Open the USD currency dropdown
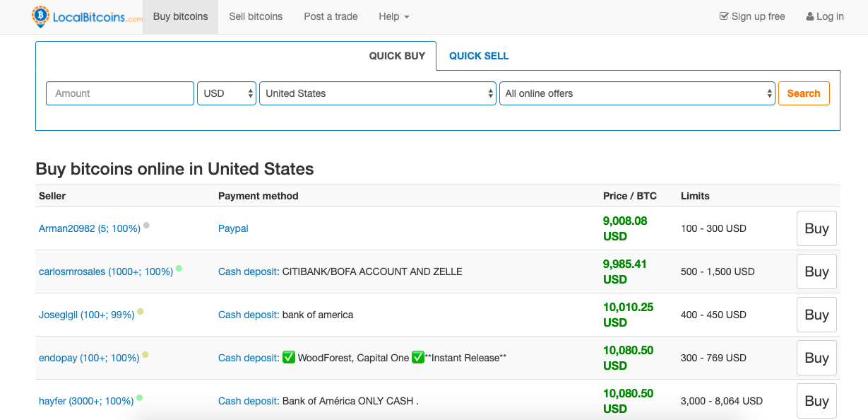The image size is (868, 420). (x=227, y=93)
